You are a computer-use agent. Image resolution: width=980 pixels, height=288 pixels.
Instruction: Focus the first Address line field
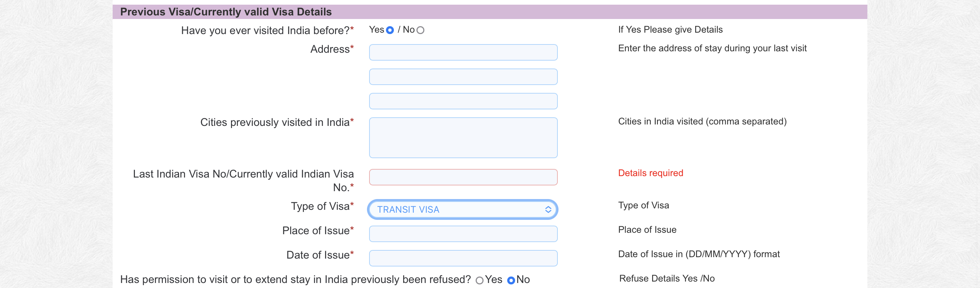(x=463, y=52)
